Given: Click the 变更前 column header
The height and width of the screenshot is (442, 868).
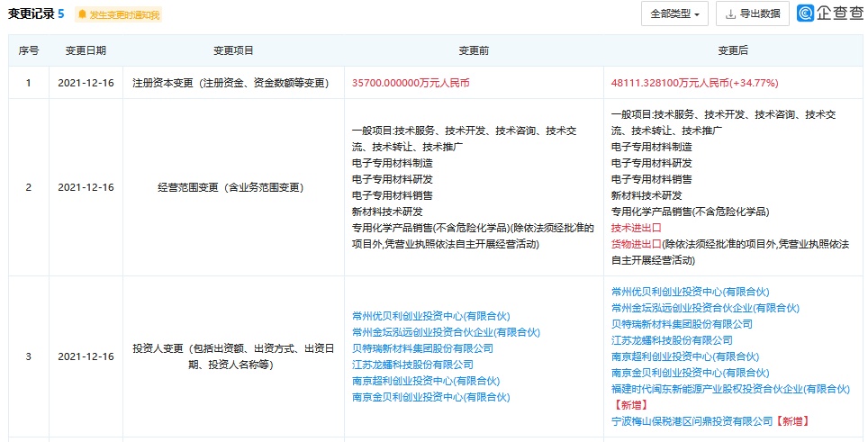Looking at the screenshot, I should click(474, 50).
